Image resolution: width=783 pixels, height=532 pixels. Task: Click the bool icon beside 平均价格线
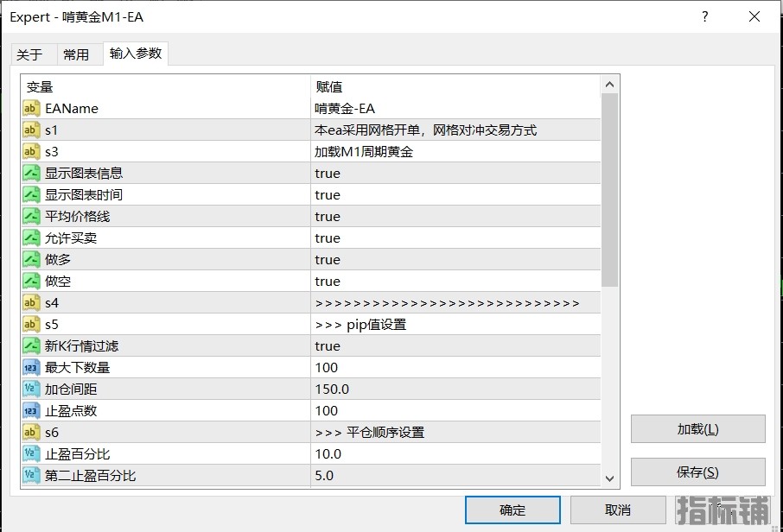click(x=31, y=217)
